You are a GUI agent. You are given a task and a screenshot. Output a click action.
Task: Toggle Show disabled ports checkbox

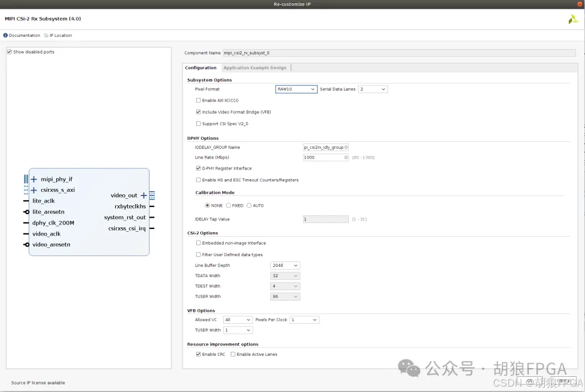pyautogui.click(x=9, y=52)
